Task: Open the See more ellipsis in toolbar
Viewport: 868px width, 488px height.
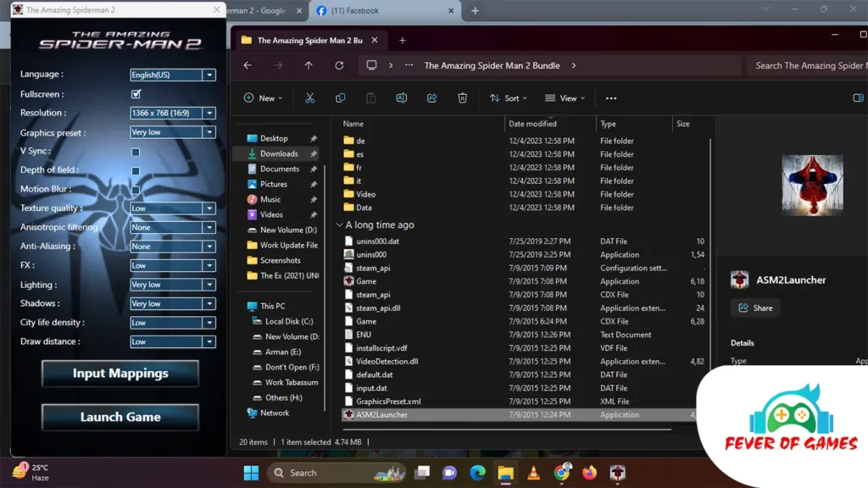Action: 611,98
